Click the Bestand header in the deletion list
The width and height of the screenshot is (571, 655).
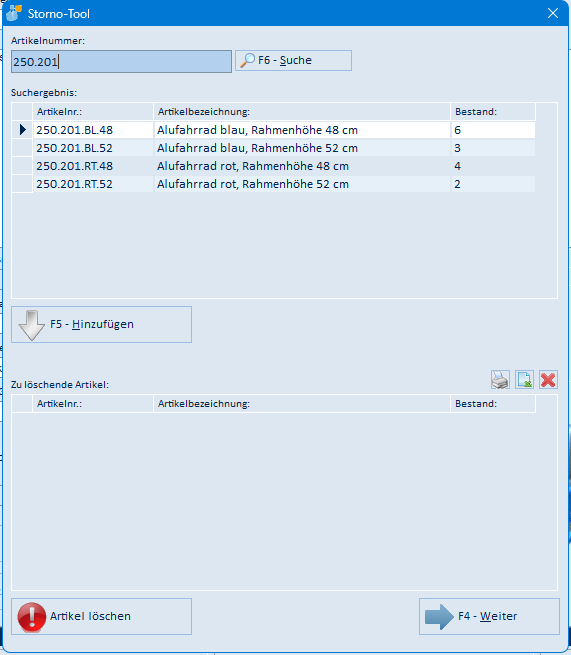(x=493, y=404)
